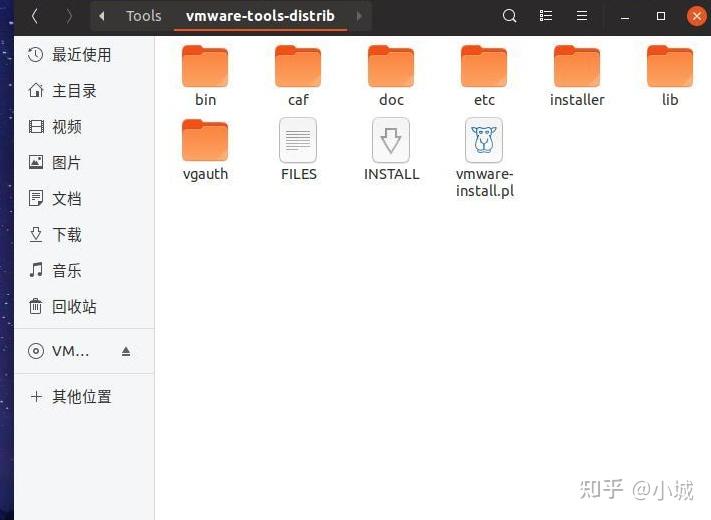Open the 文档 documents folder
Screen dimensions: 711x520
pos(84,199)
